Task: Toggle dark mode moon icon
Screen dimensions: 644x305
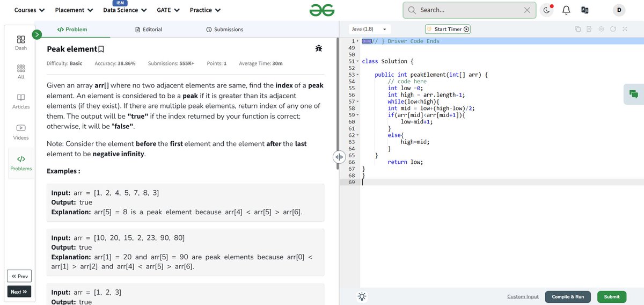Action: click(x=546, y=10)
